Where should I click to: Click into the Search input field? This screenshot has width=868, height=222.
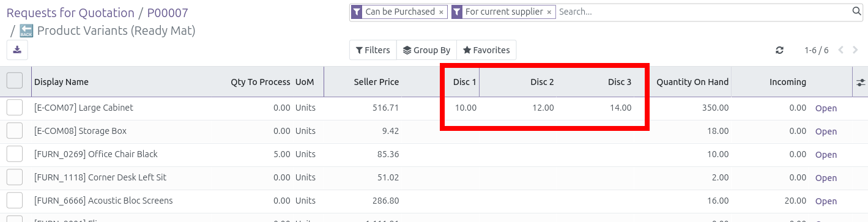(703, 12)
